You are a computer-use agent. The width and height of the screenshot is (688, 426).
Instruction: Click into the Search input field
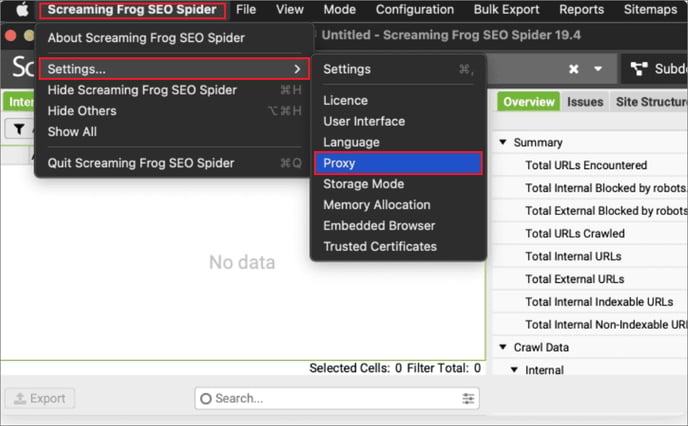click(x=330, y=398)
